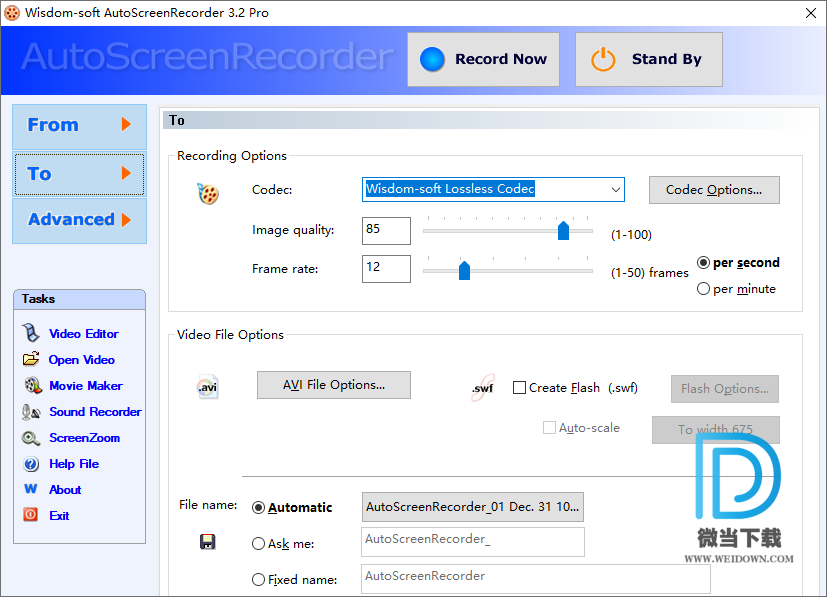827x597 pixels.
Task: Click the Sound Recorder microphone icon
Action: pyautogui.click(x=31, y=411)
